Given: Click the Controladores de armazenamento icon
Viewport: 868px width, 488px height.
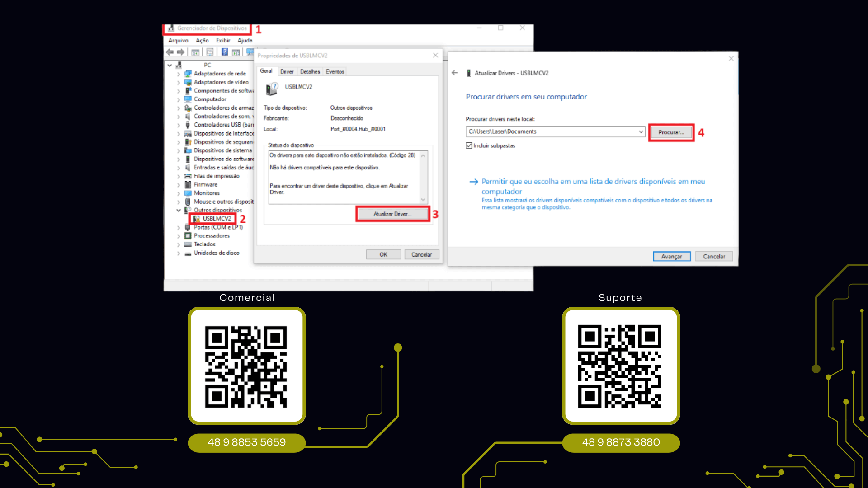Looking at the screenshot, I should point(188,108).
